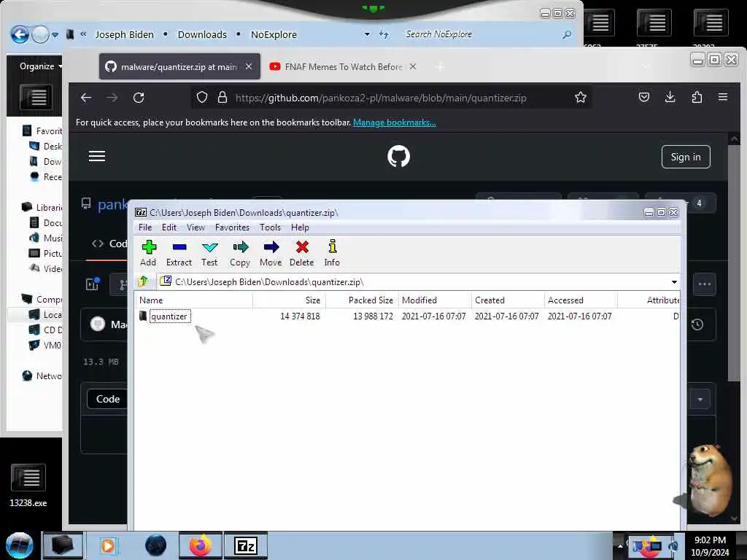Run Test on the archive in 7-Zip
The width and height of the screenshot is (747, 560).
click(209, 253)
